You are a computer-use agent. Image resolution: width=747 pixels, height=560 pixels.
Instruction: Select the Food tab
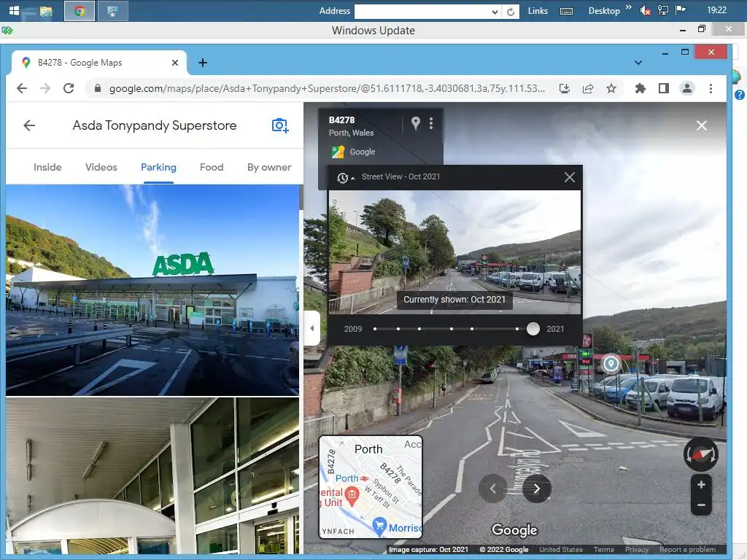(x=212, y=167)
